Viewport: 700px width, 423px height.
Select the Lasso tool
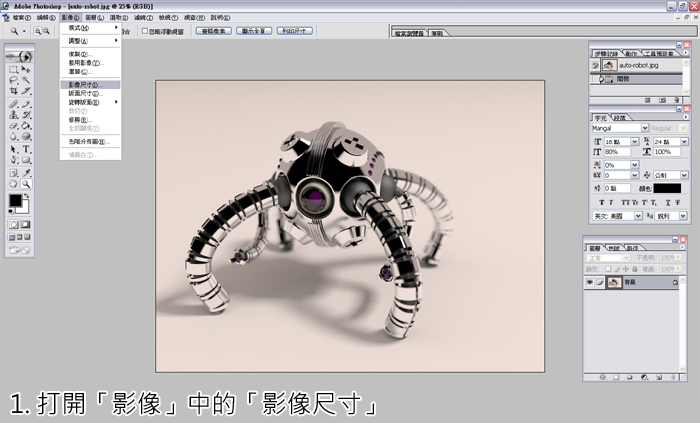click(x=14, y=80)
